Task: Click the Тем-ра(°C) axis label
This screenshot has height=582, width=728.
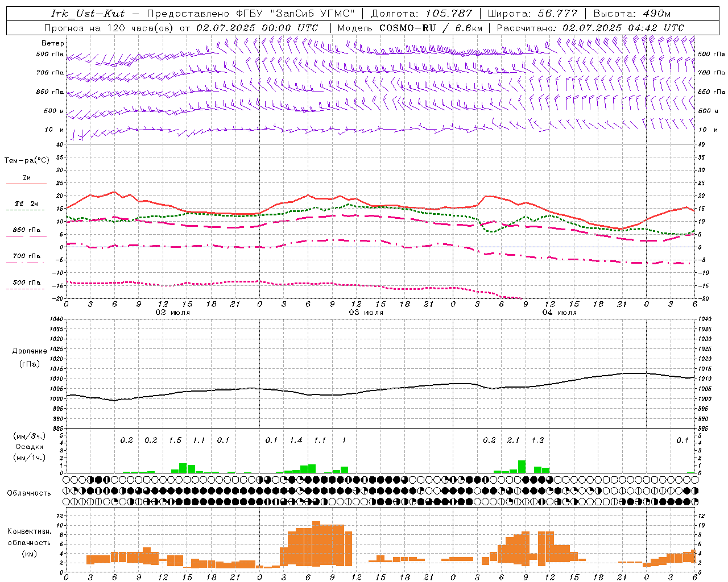Action: [27, 161]
